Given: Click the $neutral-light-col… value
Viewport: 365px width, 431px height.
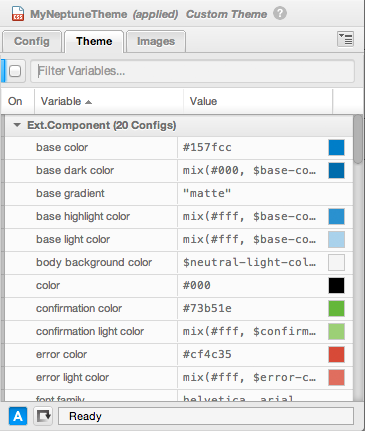Looking at the screenshot, I should coord(249,262).
